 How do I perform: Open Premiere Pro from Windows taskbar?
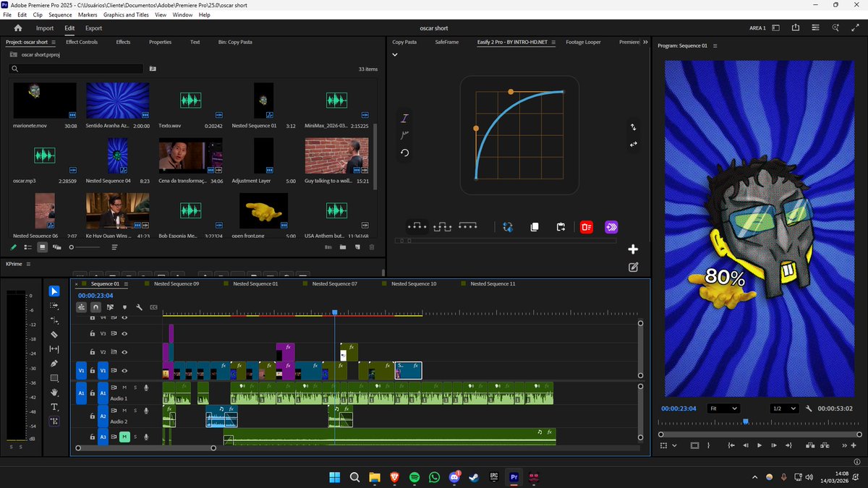coord(514,477)
